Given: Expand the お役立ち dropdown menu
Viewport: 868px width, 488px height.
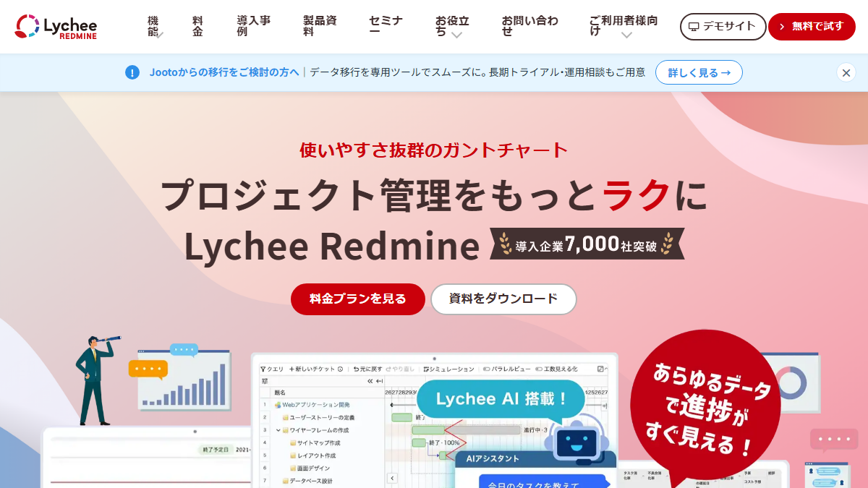Looking at the screenshot, I should 452,27.
